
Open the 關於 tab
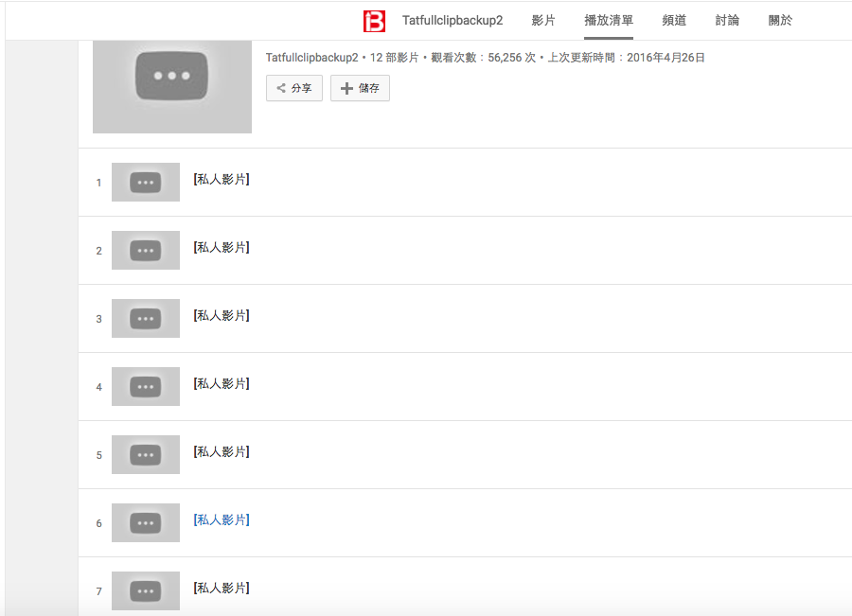780,21
